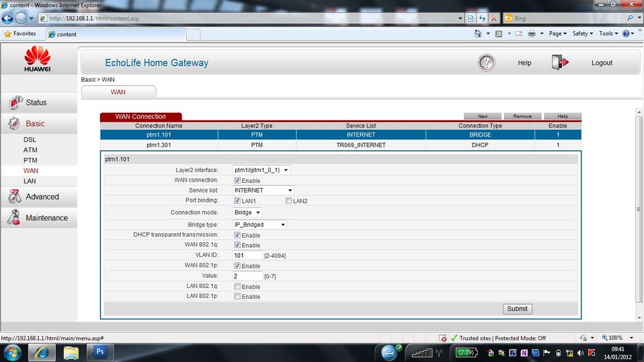Open the Service list dropdown
Screen dimensions: 644x362
point(263,191)
